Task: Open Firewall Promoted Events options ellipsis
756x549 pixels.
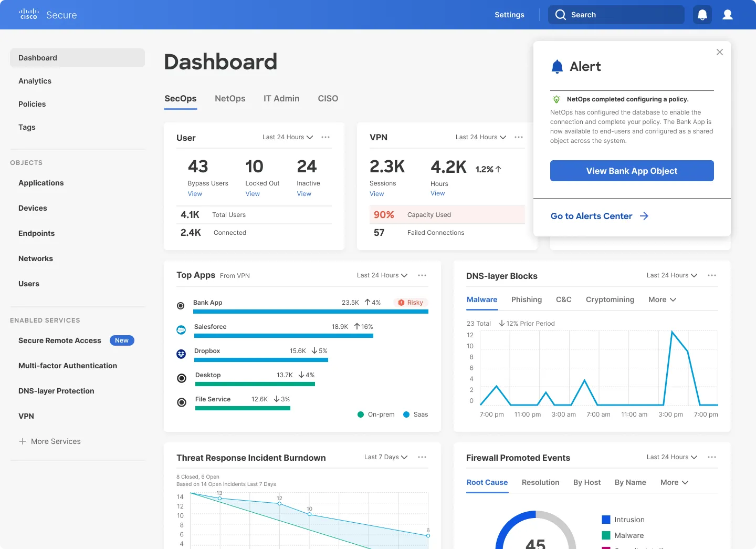Action: 712,457
